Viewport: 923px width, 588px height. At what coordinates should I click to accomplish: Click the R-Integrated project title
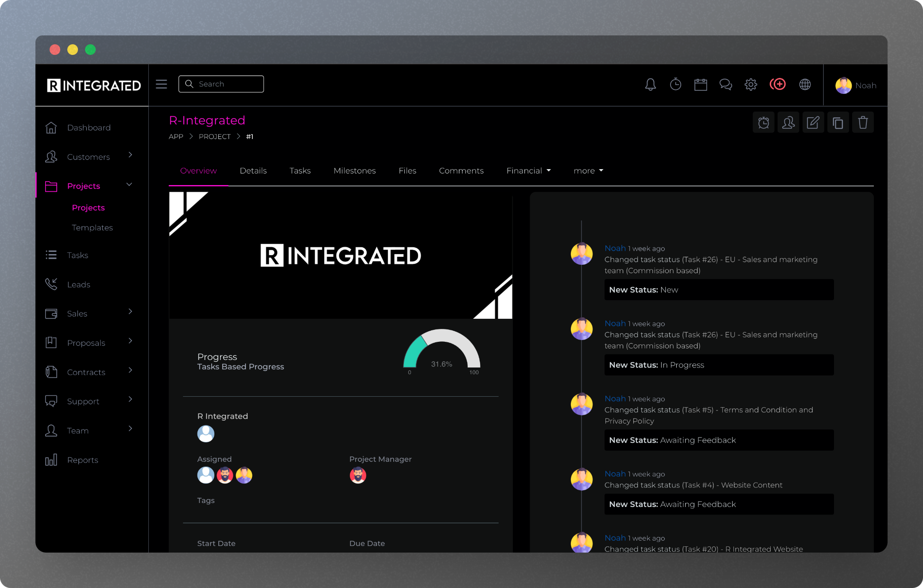click(207, 120)
